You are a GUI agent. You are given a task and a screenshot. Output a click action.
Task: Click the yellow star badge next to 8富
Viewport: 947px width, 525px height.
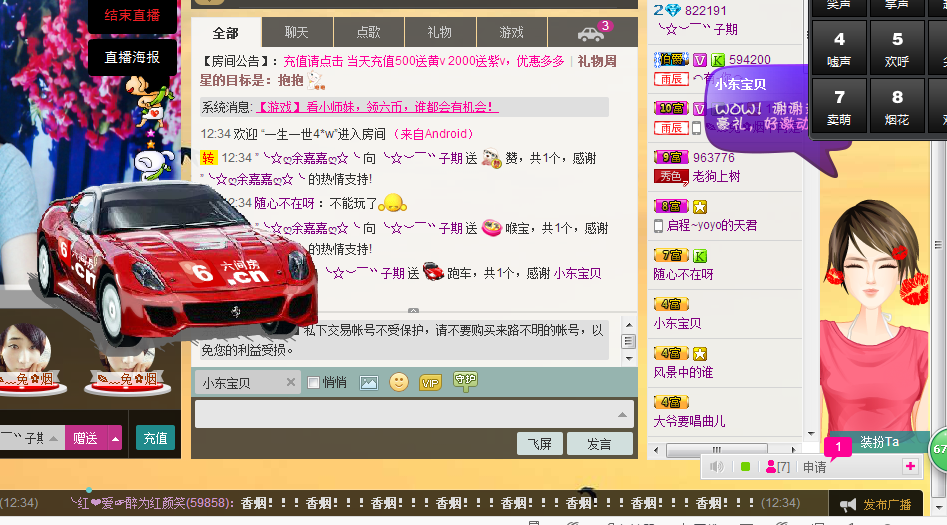(x=699, y=207)
